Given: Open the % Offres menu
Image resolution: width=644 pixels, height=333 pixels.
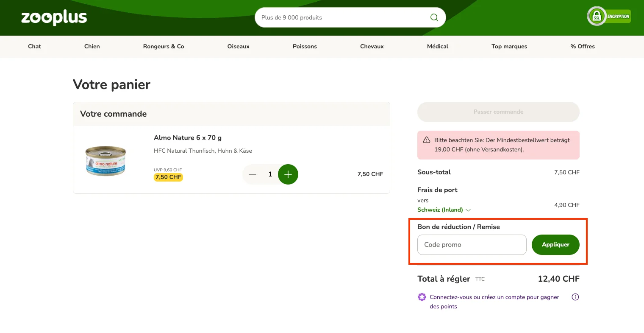Looking at the screenshot, I should point(583,46).
